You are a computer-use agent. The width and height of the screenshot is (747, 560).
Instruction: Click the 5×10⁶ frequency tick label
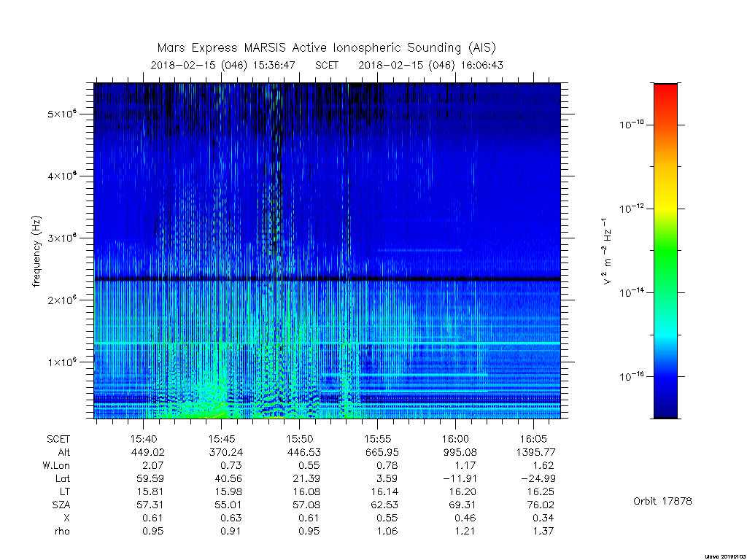(62, 114)
